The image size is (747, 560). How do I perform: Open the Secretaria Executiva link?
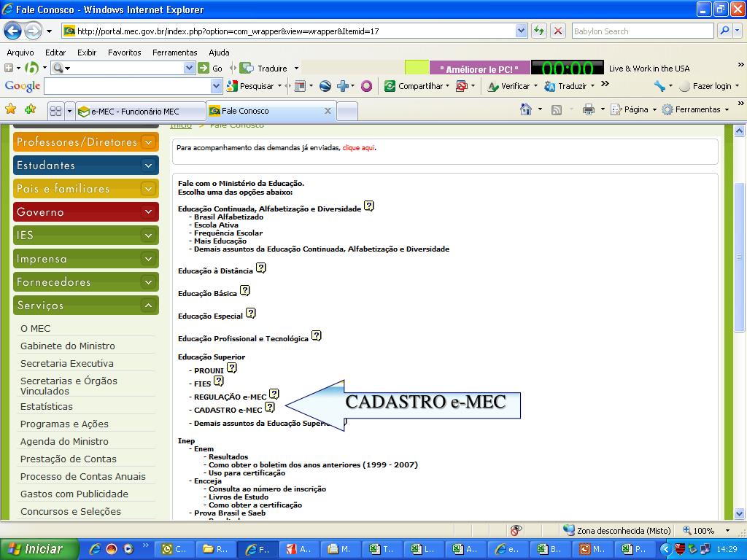pos(66,363)
